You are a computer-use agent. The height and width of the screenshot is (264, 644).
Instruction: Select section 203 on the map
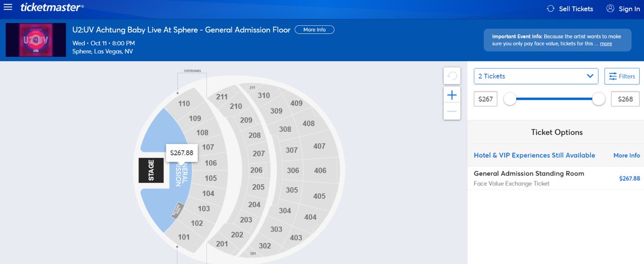point(246,220)
